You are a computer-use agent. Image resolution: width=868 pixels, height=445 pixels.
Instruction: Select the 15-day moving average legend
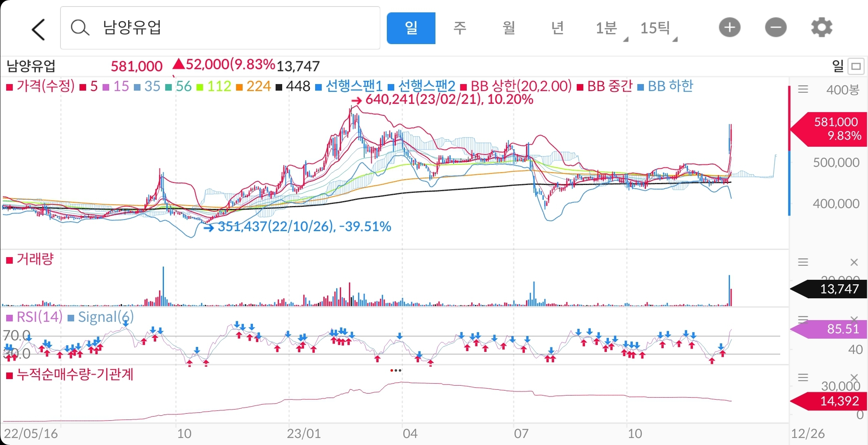(x=116, y=86)
